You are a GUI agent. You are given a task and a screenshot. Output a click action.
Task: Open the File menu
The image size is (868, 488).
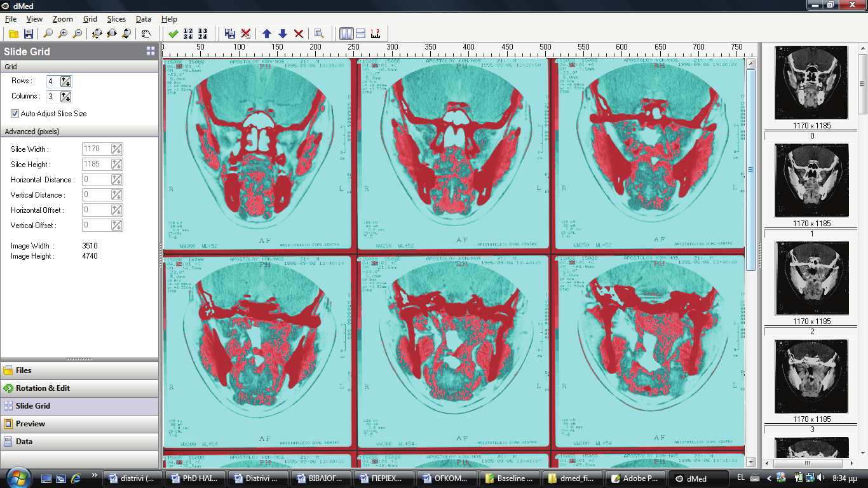[10, 19]
